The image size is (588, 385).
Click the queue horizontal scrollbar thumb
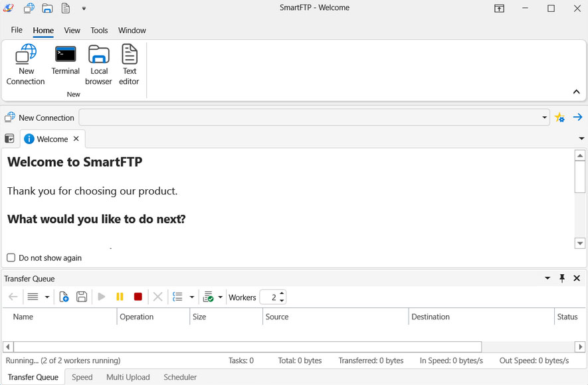coord(248,346)
